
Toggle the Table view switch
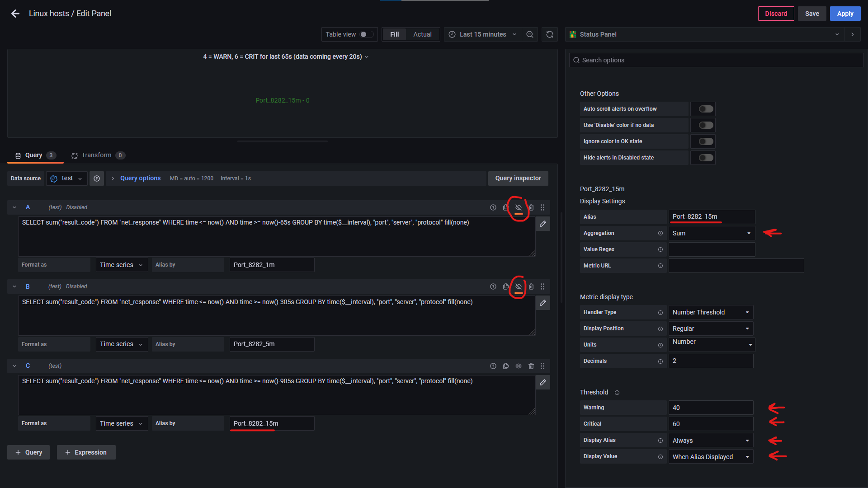366,34
